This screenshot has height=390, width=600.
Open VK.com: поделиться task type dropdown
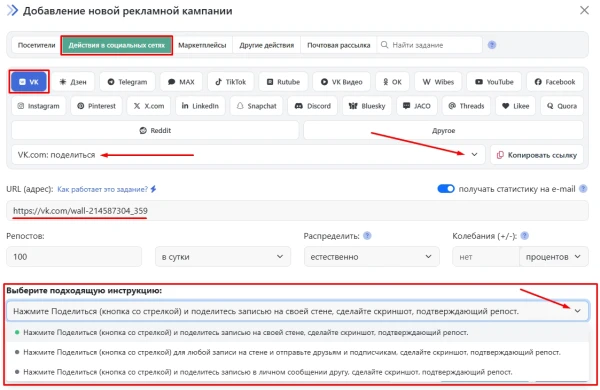click(x=248, y=155)
